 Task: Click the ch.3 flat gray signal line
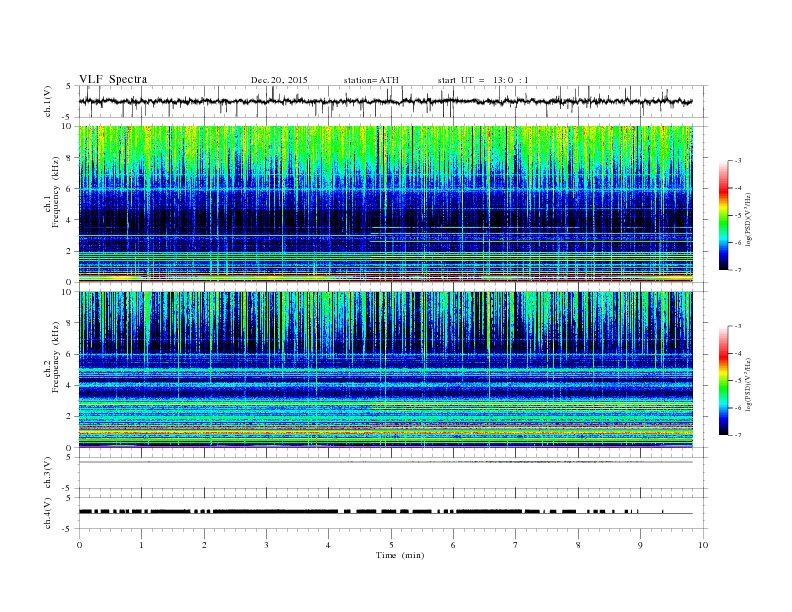[x=386, y=462]
